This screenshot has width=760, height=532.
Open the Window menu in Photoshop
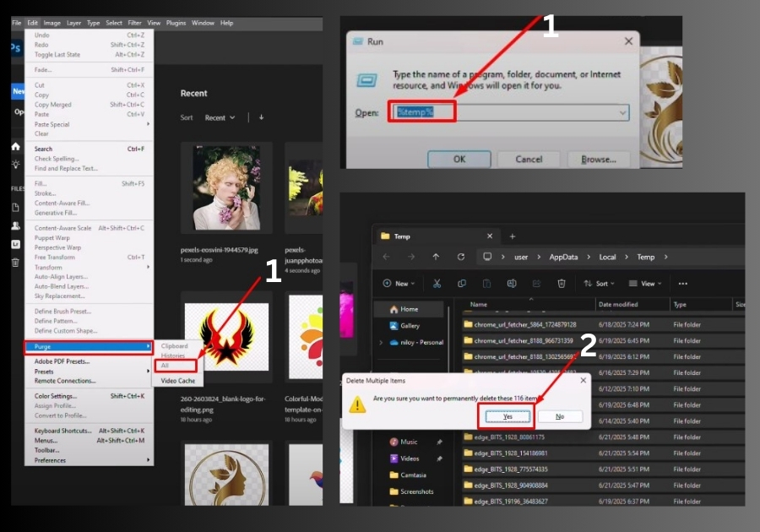[203, 23]
